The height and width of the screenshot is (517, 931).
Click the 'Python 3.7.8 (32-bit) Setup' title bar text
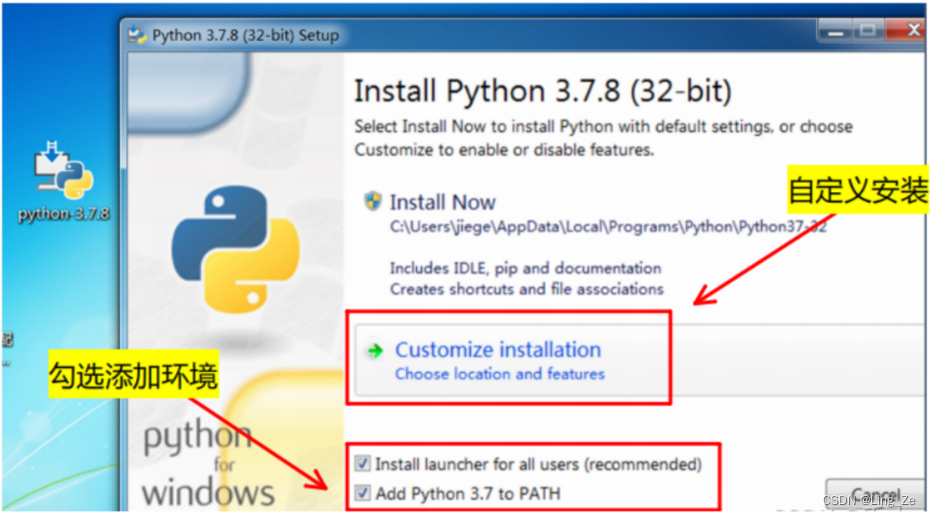(245, 36)
